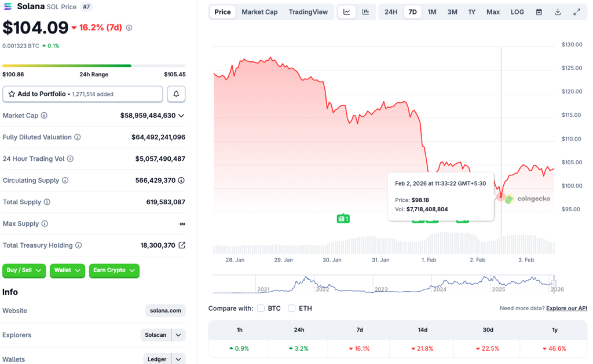
Task: Set a price alert via the bell icon
Action: [176, 94]
